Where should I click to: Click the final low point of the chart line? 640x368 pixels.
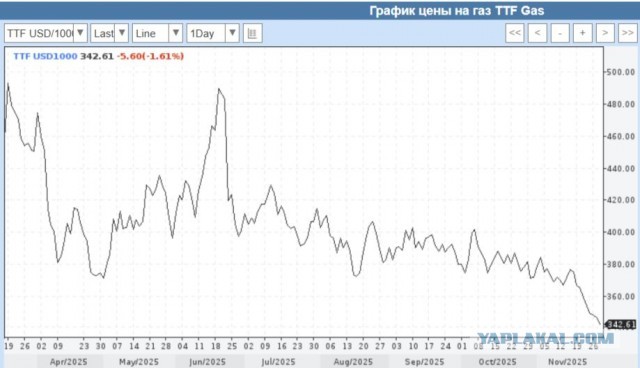click(x=600, y=324)
